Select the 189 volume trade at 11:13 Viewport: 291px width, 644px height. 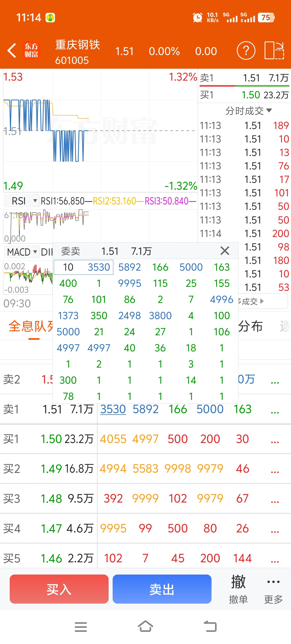pyautogui.click(x=244, y=125)
